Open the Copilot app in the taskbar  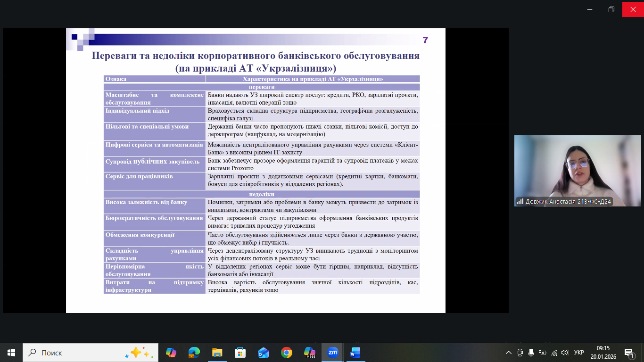click(x=171, y=353)
